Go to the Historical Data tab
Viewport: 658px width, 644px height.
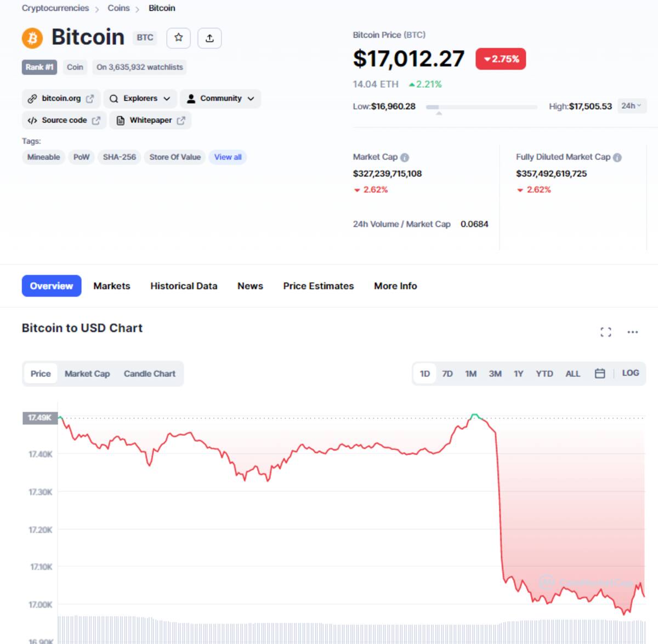tap(184, 286)
